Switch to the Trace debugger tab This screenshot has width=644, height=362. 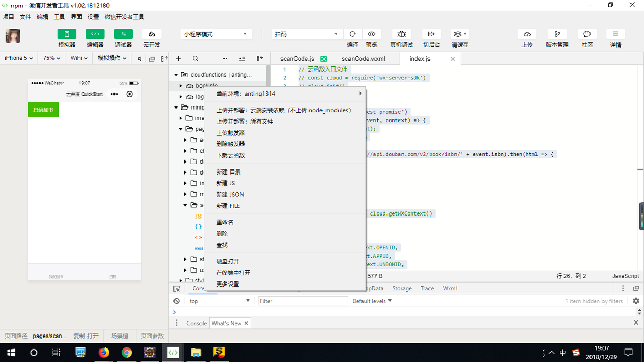coord(427,289)
